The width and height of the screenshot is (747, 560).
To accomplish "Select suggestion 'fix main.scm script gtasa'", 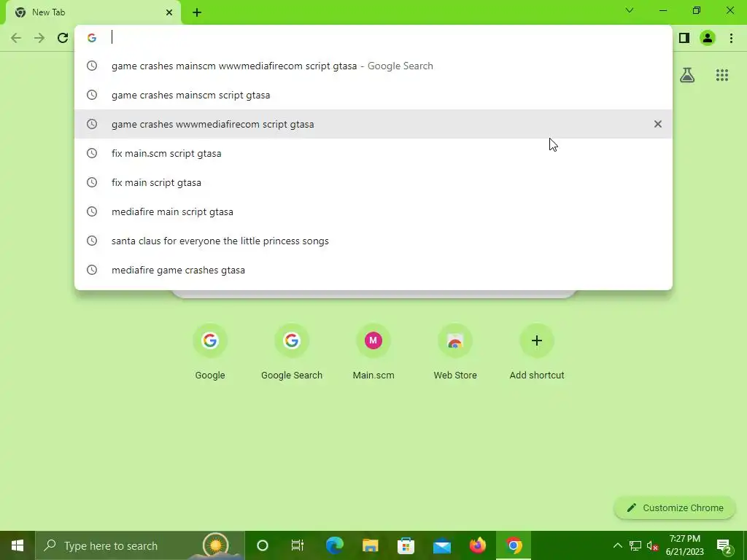I will point(373,153).
